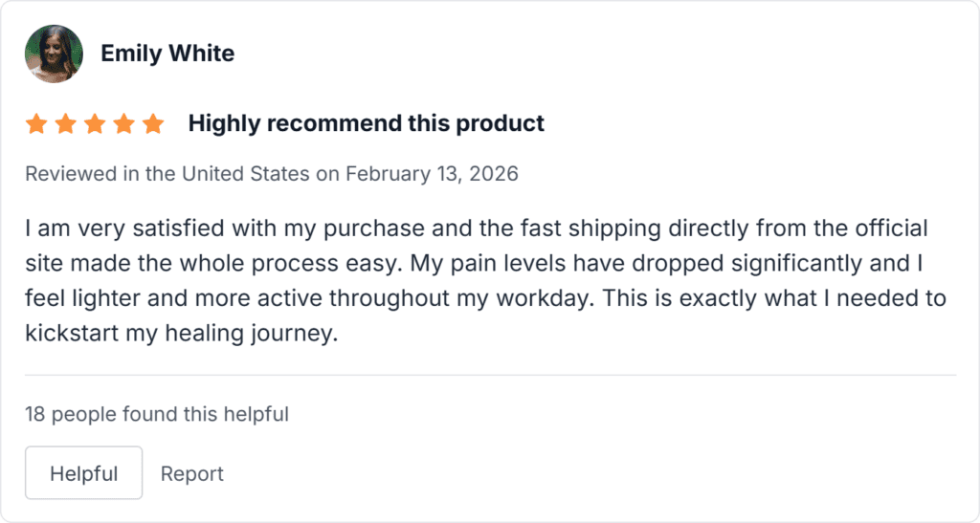Viewport: 980px width, 523px height.
Task: Select the fifth orange rating star
Action: (153, 123)
